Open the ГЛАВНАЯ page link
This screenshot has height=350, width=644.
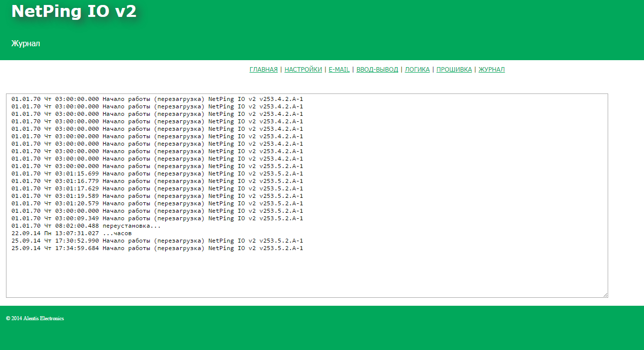coord(263,70)
